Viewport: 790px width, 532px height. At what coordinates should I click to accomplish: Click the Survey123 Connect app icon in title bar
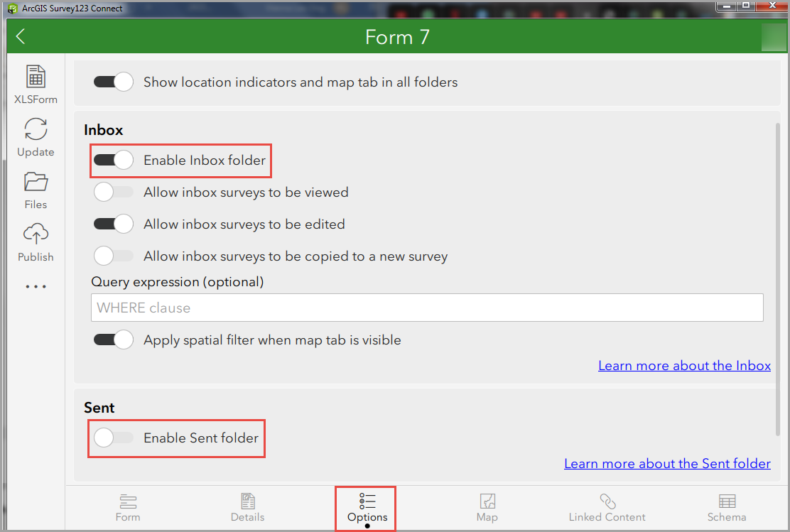pyautogui.click(x=12, y=9)
